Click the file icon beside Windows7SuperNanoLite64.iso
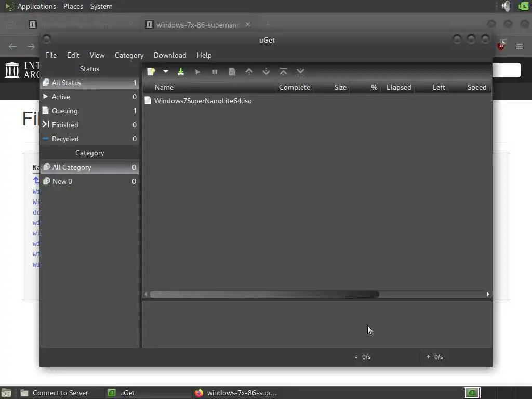 click(148, 100)
